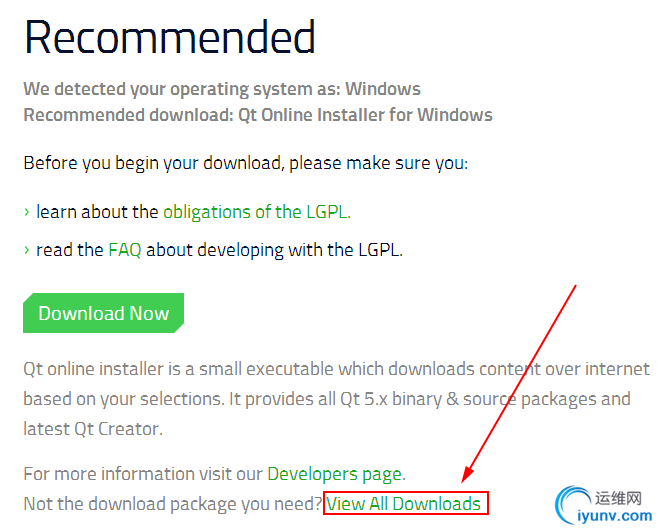Click the chevron bullet before read the FAQ
Viewport: 658px width, 532px height.
[x=27, y=250]
